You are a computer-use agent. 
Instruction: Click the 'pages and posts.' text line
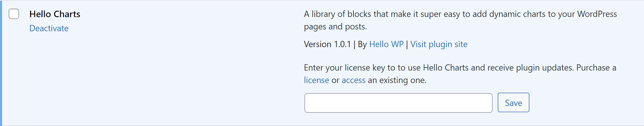(x=335, y=27)
